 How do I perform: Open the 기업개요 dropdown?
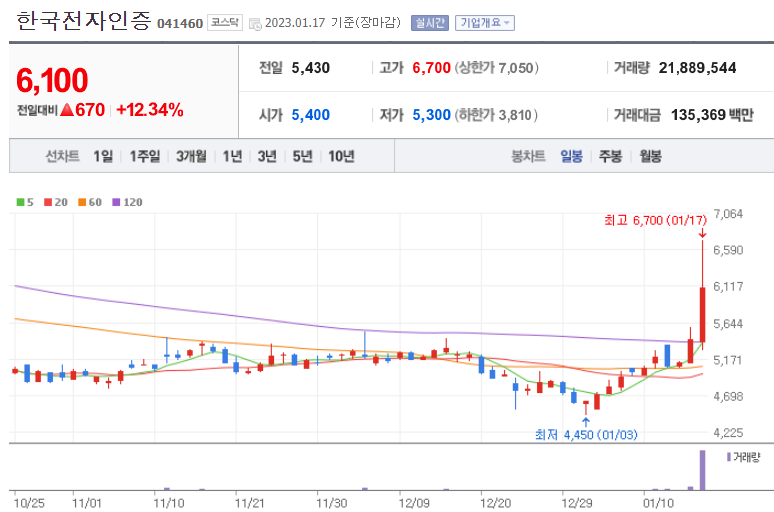pos(485,23)
